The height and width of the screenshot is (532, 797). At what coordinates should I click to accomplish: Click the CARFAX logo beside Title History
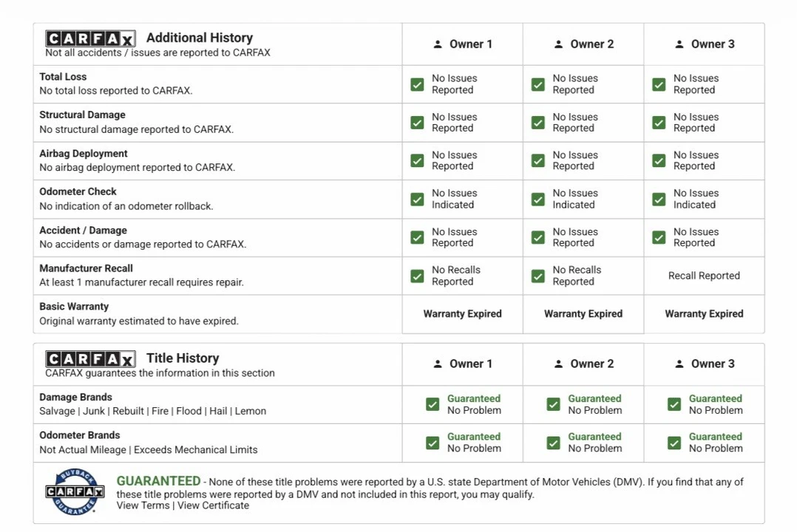pyautogui.click(x=90, y=359)
